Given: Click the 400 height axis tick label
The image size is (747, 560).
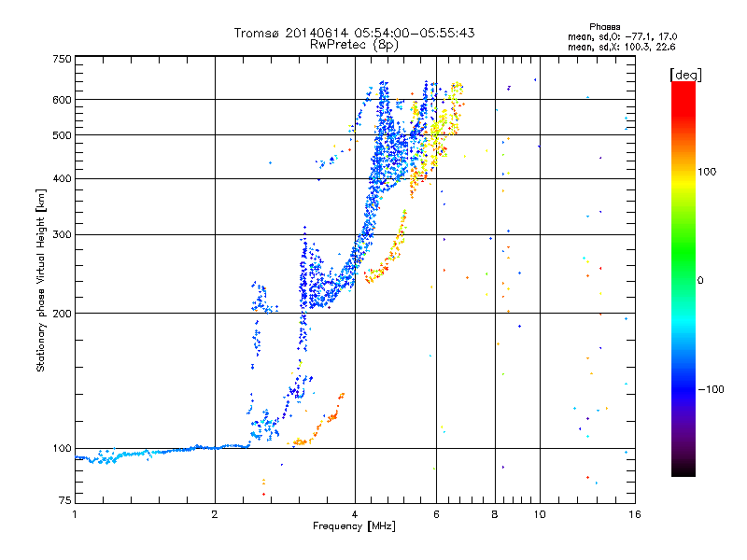Looking at the screenshot, I should point(62,179).
